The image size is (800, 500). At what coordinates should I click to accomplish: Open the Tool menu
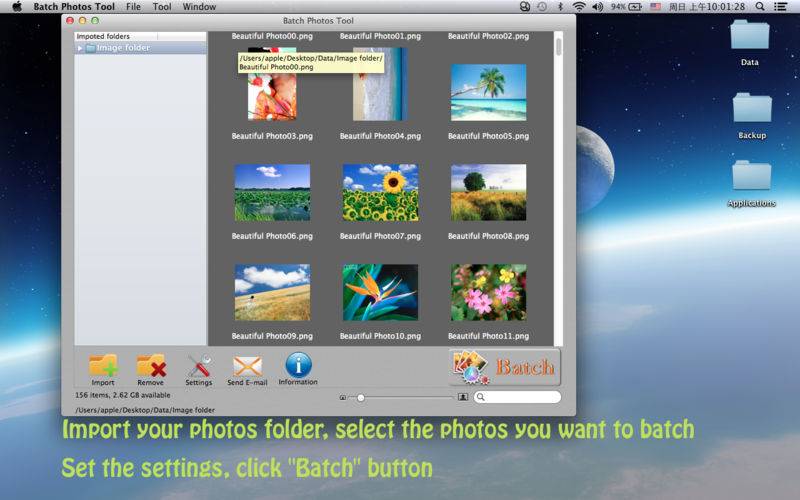point(162,7)
